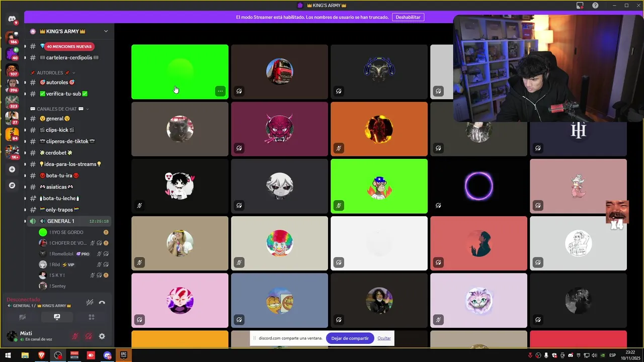Click the Add a Server plus icon
Image resolution: width=644 pixels, height=362 pixels.
click(x=12, y=169)
